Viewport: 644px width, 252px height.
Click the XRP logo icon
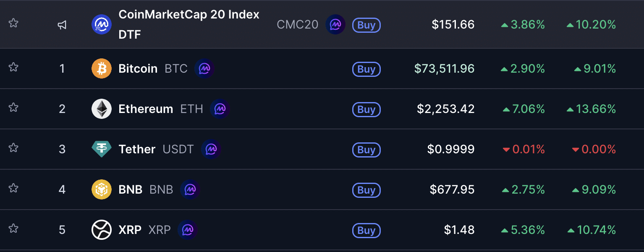102,230
